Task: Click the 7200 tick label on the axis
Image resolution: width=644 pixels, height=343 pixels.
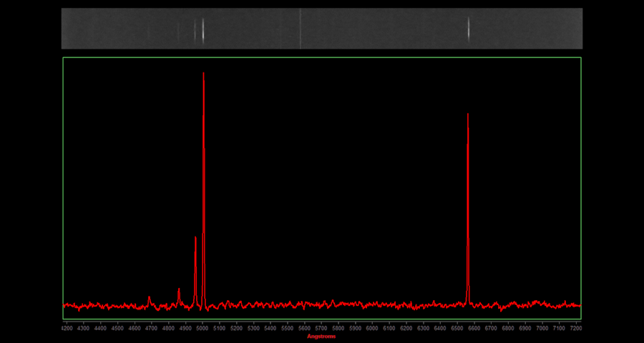Action: (x=576, y=328)
